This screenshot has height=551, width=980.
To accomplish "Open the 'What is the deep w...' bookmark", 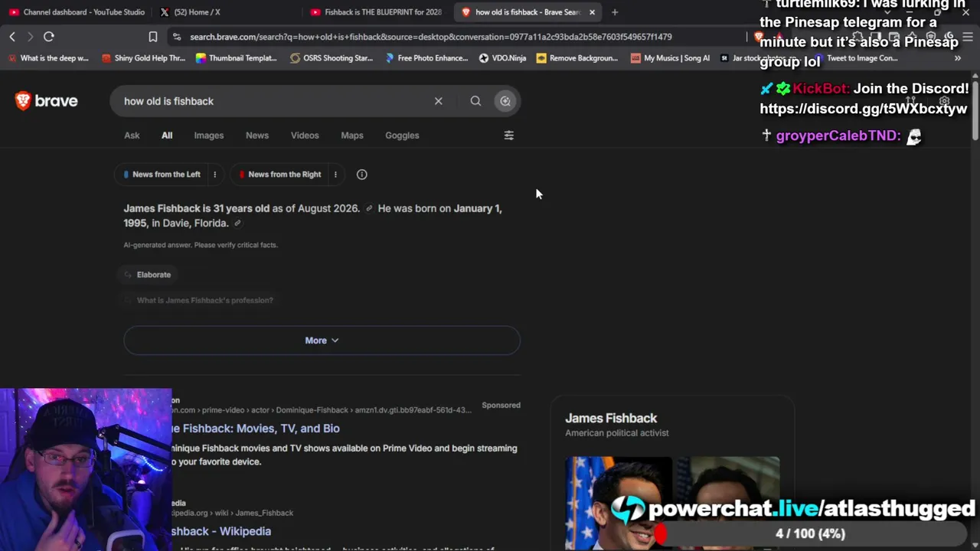I will click(x=48, y=58).
